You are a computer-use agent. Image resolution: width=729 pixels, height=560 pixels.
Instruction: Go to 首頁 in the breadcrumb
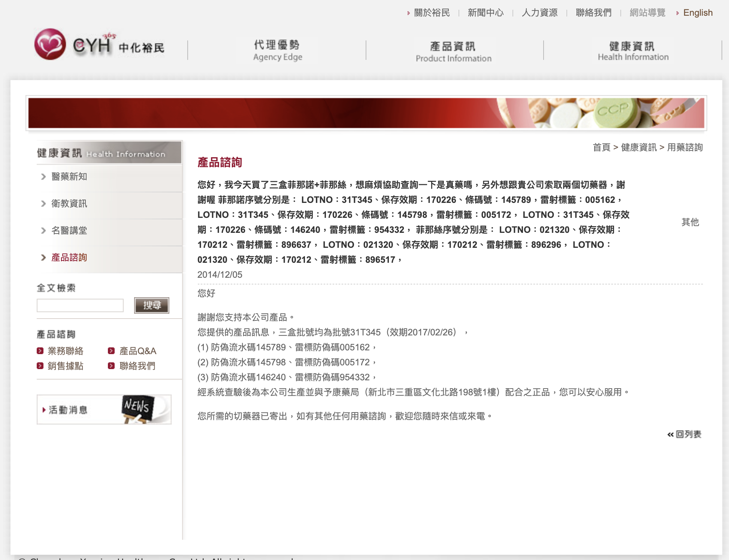pyautogui.click(x=602, y=147)
